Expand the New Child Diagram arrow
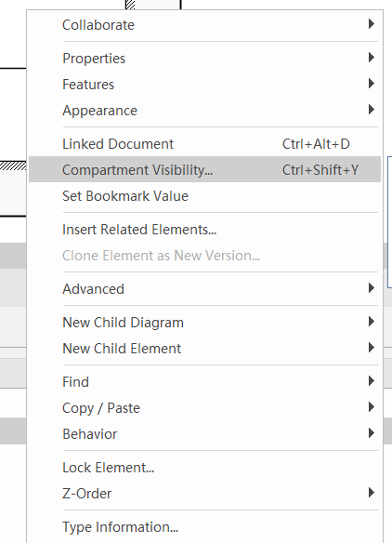This screenshot has width=392, height=543. point(372,322)
